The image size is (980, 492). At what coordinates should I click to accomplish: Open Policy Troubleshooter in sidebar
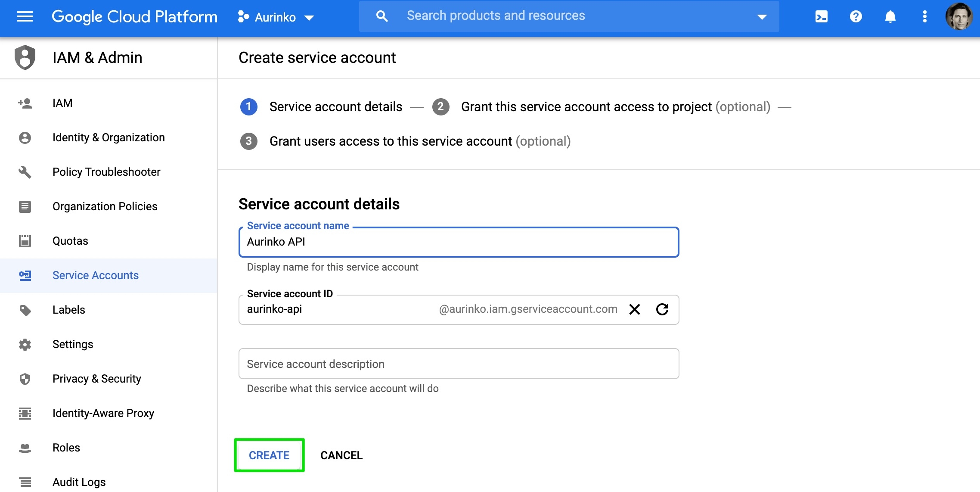point(106,172)
